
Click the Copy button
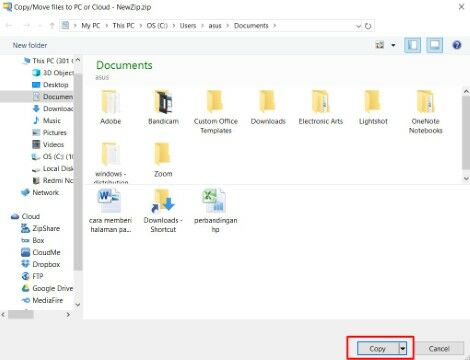(378, 349)
